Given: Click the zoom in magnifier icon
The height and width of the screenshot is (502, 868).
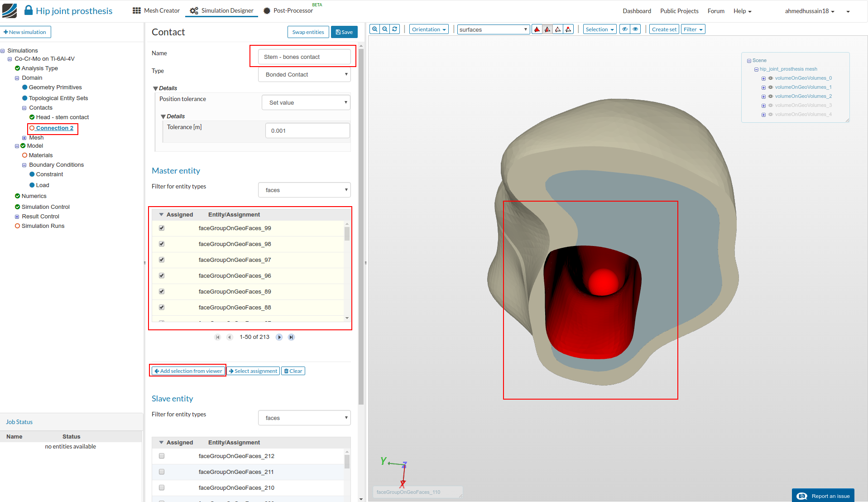Looking at the screenshot, I should (374, 29).
